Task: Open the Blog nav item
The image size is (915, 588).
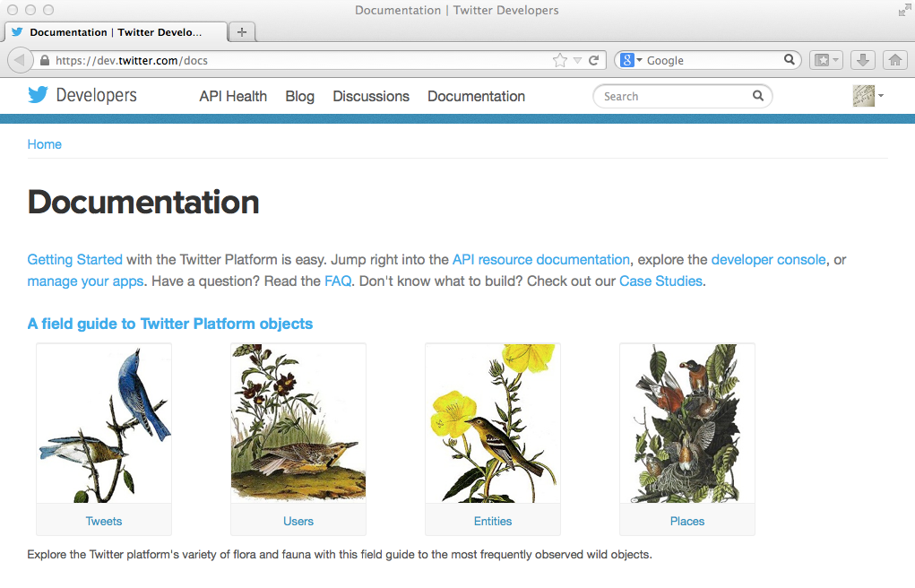Action: pos(300,96)
